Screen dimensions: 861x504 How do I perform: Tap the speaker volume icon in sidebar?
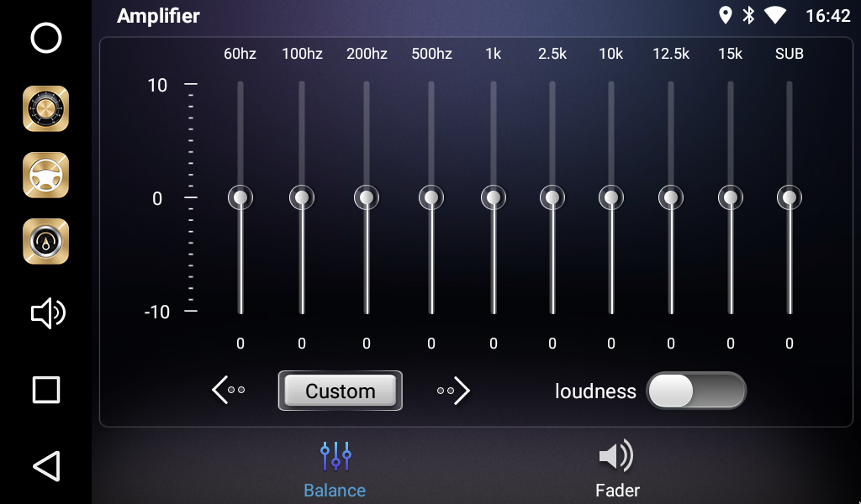point(47,313)
